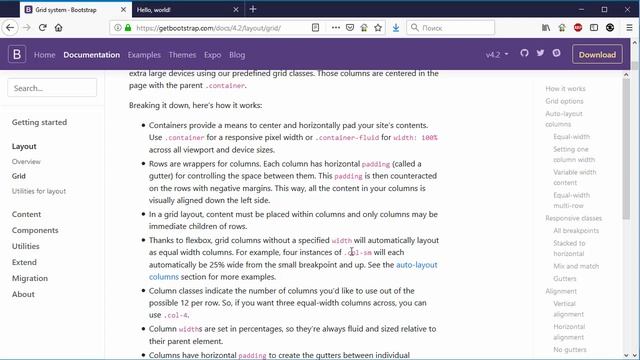Open Blog in Bootstrap navbar
This screenshot has width=640, height=360.
click(x=237, y=55)
